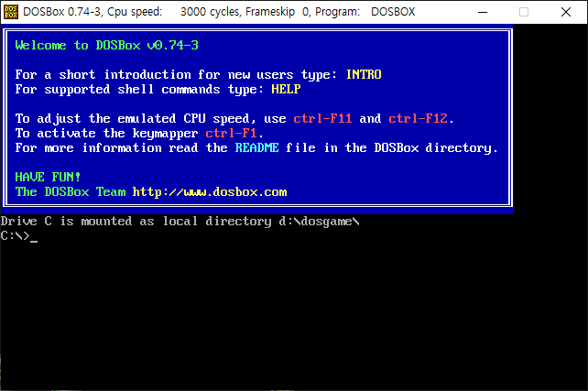Click 'The DOSBox Team' text
Screen dimensions: 588x391
pyautogui.click(x=71, y=192)
